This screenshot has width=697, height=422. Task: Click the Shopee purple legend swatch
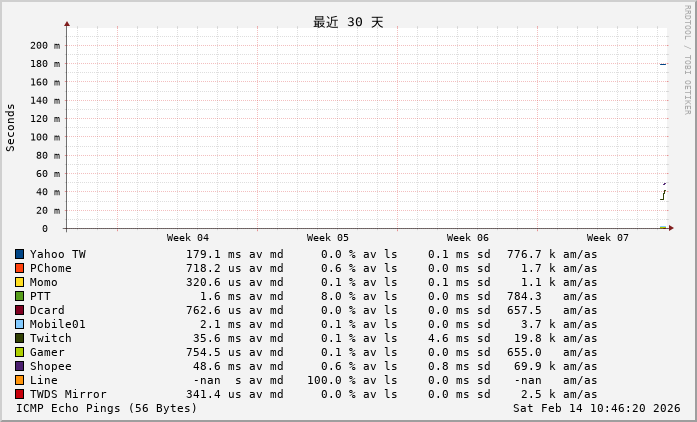click(x=19, y=366)
